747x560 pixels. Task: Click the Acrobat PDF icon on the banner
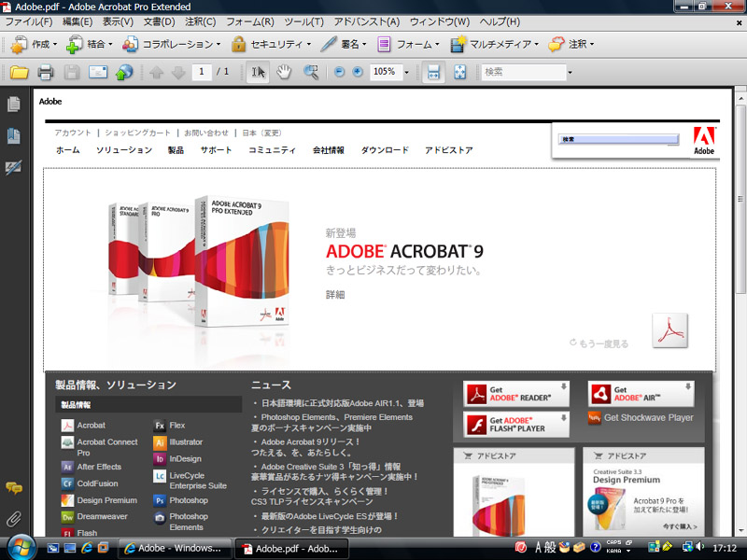pyautogui.click(x=669, y=330)
